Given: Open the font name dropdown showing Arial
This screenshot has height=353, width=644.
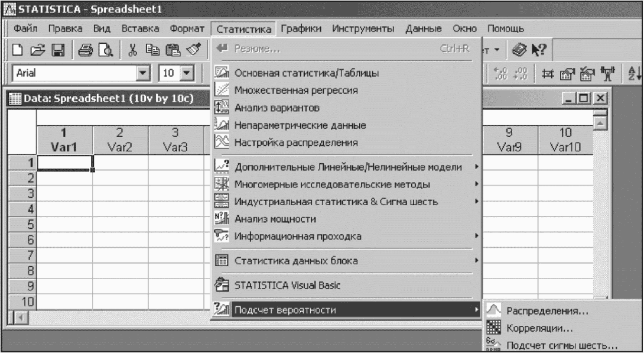Looking at the screenshot, I should point(144,73).
